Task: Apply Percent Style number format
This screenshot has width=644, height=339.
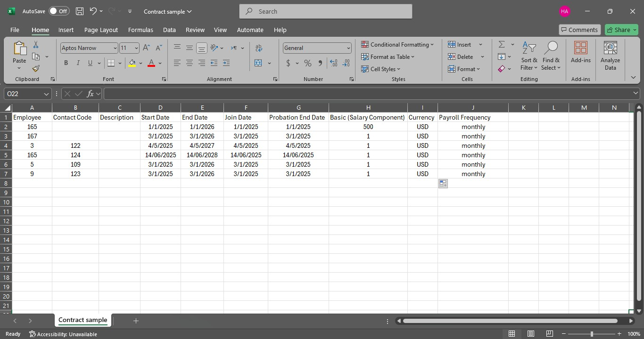Action: pos(308,63)
